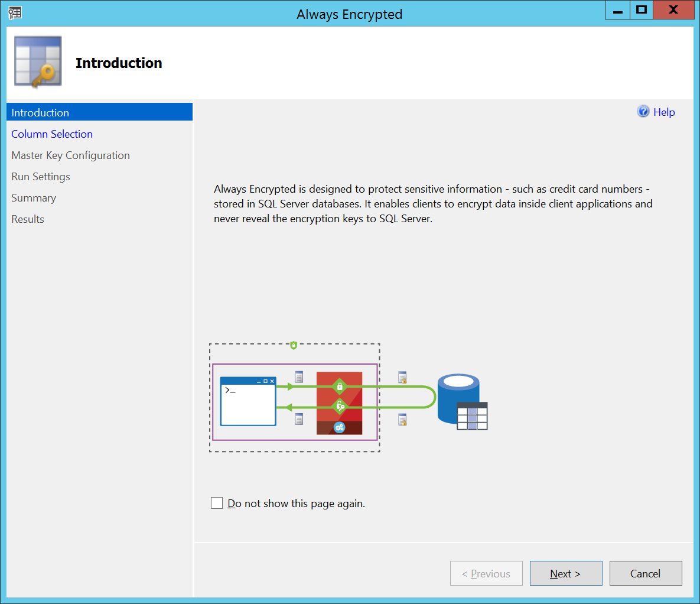The image size is (700, 604).
Task: Click the 'Always Encrypted' title bar text
Action: click(350, 14)
